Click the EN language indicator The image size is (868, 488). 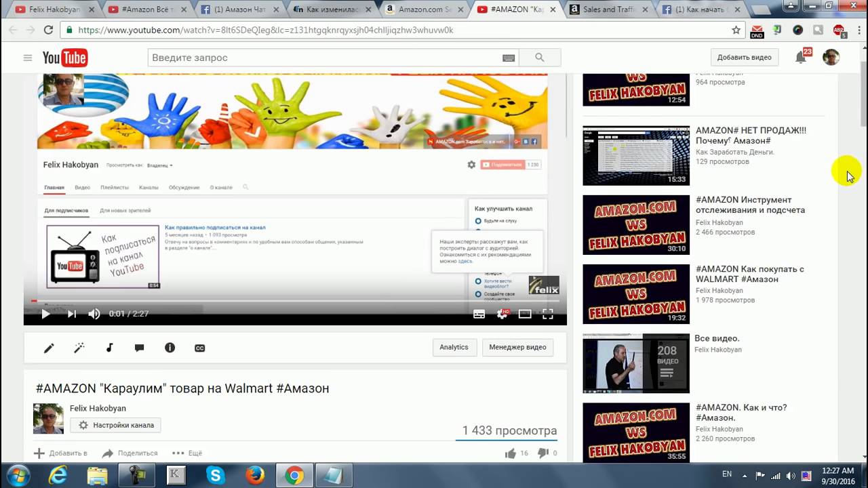pos(727,474)
